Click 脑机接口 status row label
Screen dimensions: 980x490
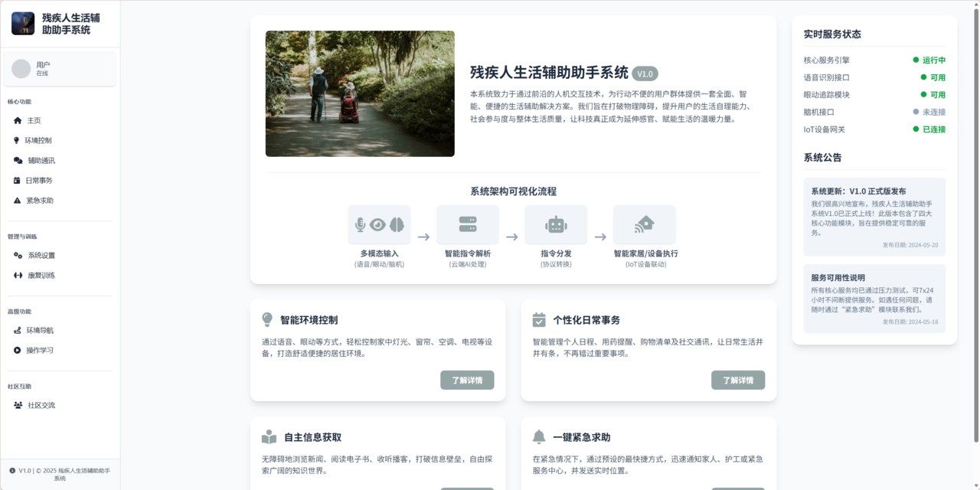(818, 112)
